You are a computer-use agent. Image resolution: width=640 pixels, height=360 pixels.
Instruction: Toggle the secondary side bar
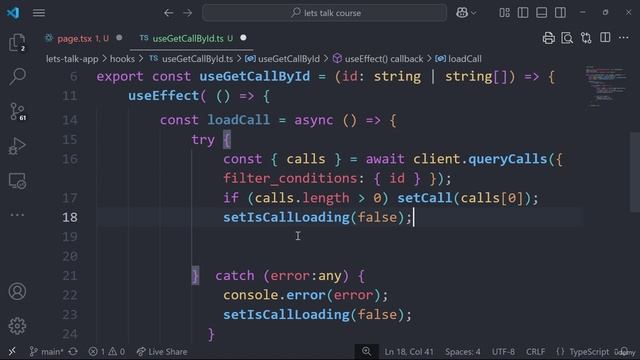click(560, 13)
